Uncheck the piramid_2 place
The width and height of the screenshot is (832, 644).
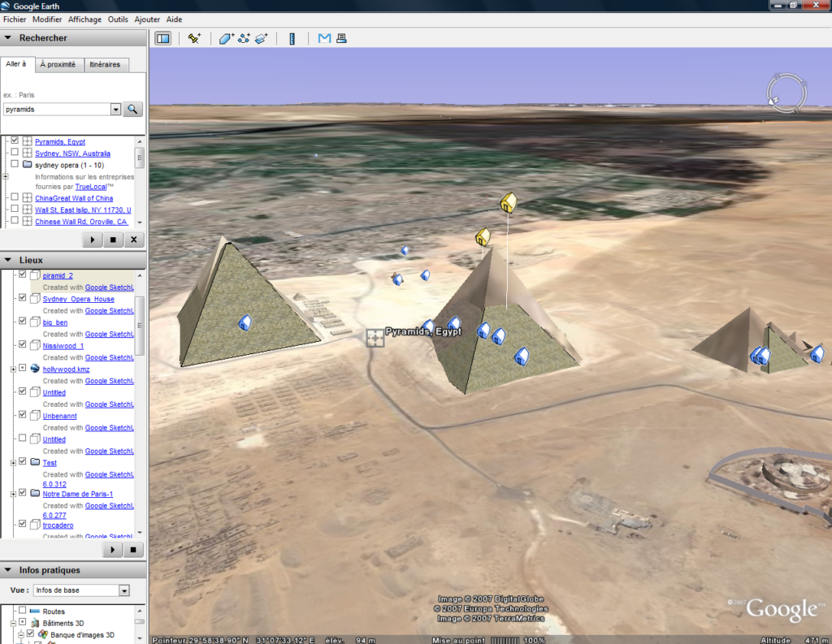[x=22, y=274]
